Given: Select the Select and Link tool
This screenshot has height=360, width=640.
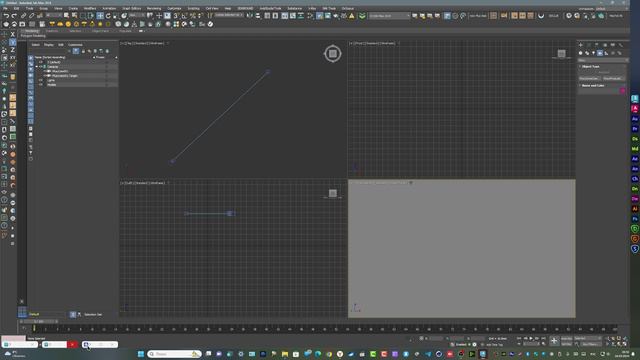Looking at the screenshot, I should pos(23,16).
